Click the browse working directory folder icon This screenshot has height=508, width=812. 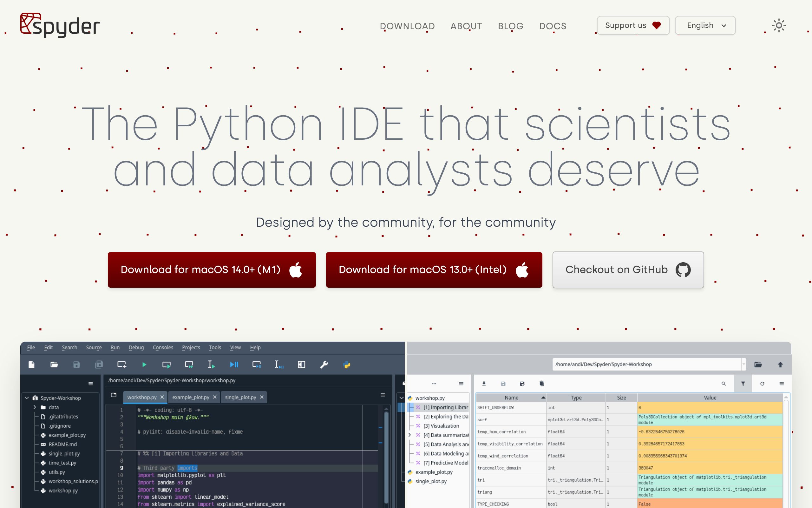coord(758,364)
